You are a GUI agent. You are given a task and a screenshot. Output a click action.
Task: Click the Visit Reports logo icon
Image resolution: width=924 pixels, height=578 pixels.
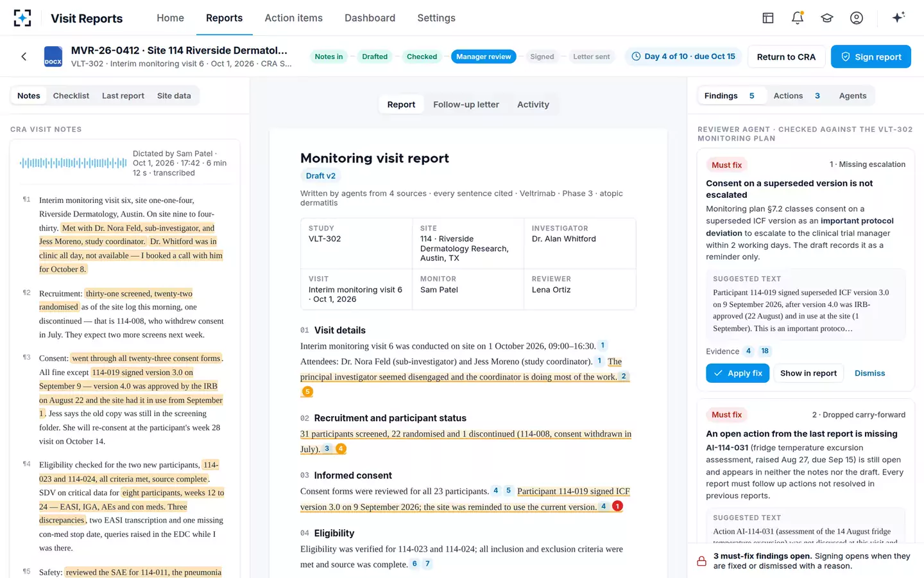pyautogui.click(x=22, y=18)
